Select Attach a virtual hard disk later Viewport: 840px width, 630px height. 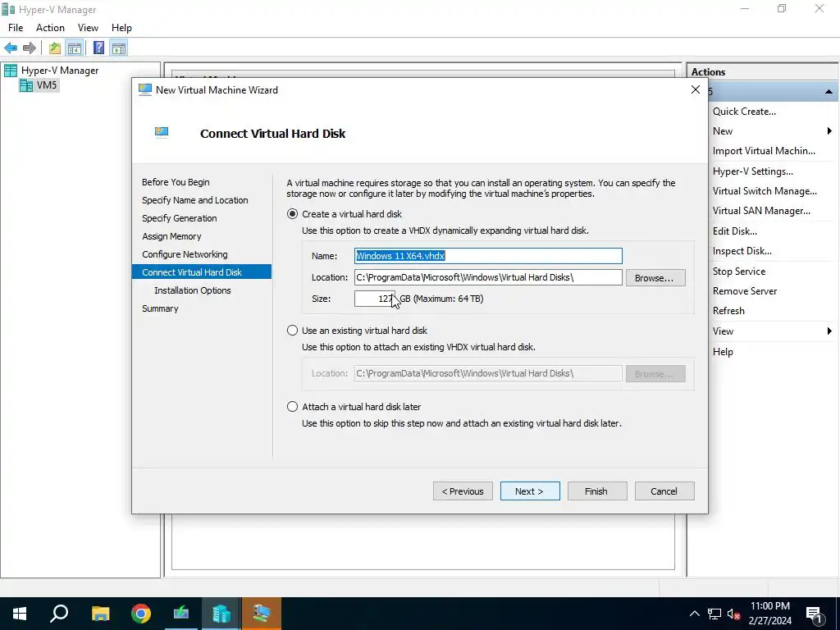pyautogui.click(x=292, y=407)
